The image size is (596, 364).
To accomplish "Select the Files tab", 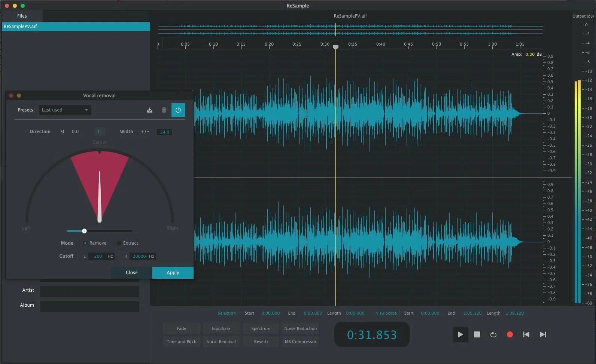I will [22, 16].
